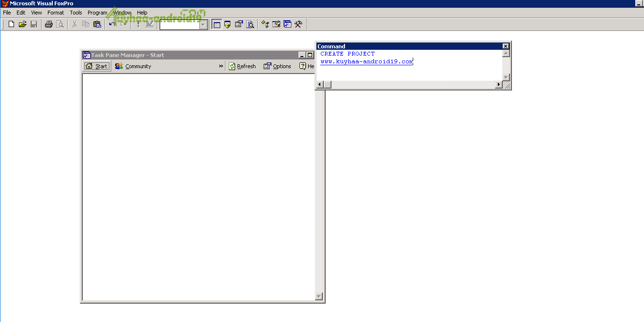Open the Program menu
This screenshot has width=644, height=322.
click(x=97, y=13)
